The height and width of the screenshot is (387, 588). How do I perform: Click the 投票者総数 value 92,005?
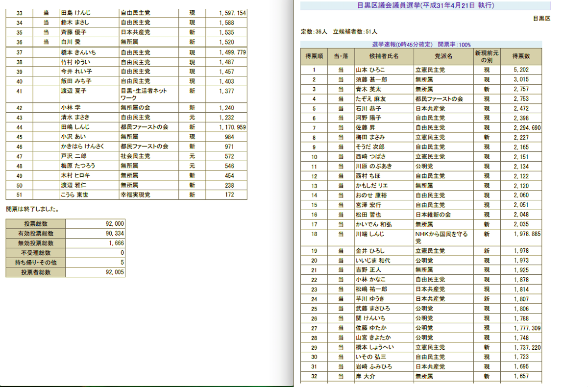point(115,272)
